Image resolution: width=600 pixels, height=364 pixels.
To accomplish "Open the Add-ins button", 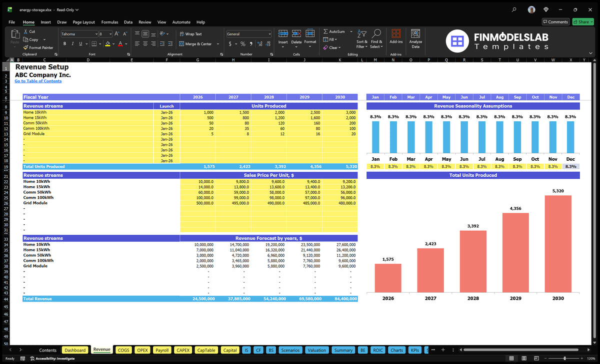I will [x=396, y=37].
